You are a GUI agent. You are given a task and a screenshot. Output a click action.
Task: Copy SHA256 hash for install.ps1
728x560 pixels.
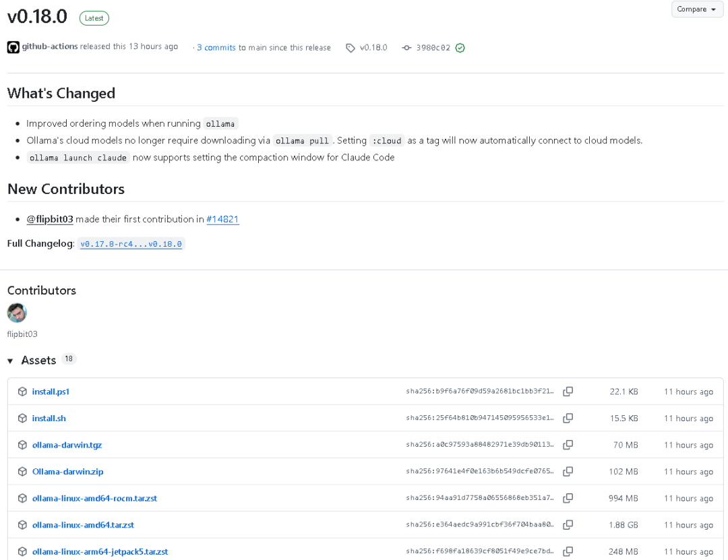tap(568, 392)
